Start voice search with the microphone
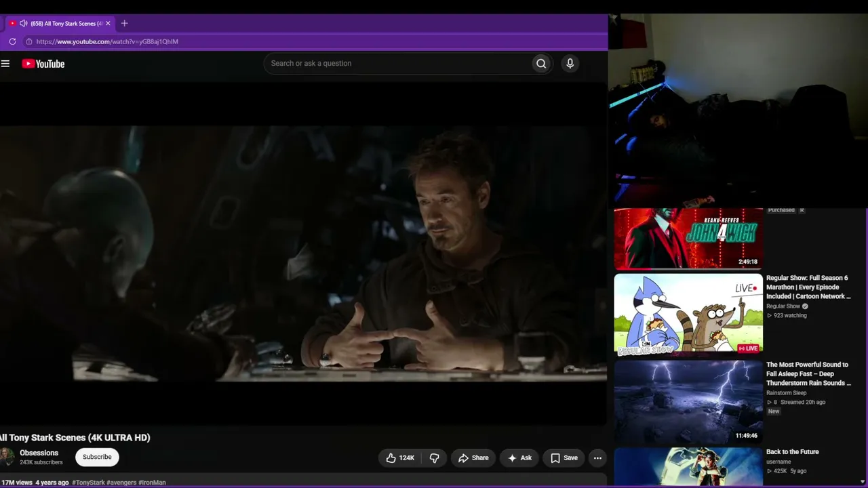Viewport: 868px width, 488px height. (x=570, y=64)
